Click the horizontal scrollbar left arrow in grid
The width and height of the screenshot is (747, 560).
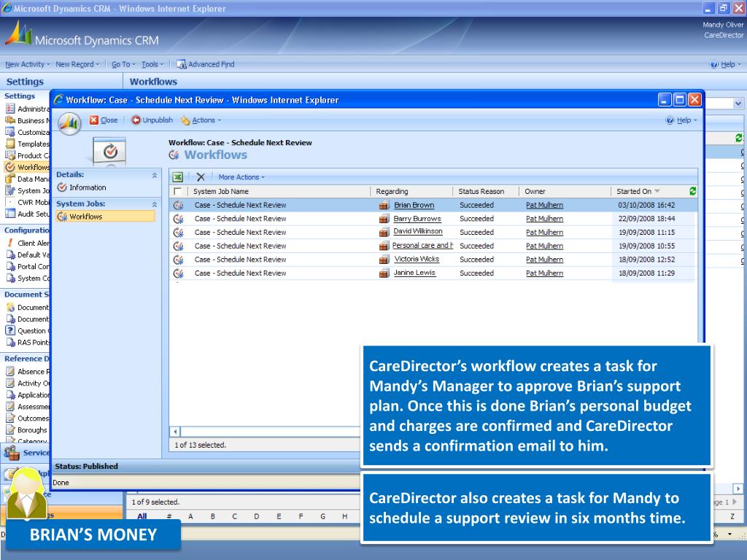[x=175, y=432]
